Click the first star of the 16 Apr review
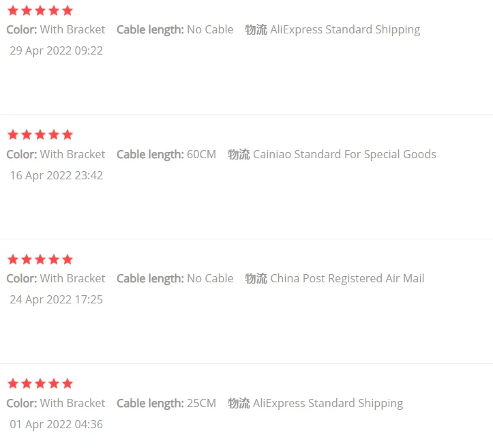Image resolution: width=493 pixels, height=448 pixels. coord(12,134)
